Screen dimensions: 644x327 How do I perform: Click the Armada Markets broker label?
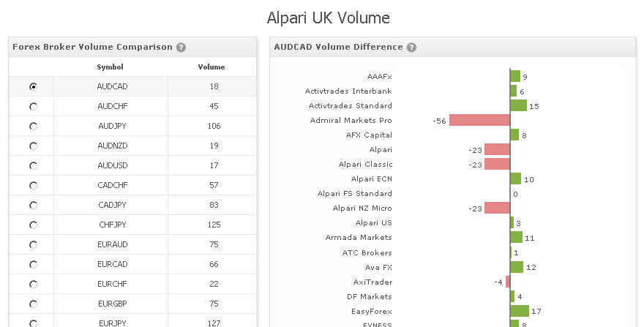tap(359, 238)
